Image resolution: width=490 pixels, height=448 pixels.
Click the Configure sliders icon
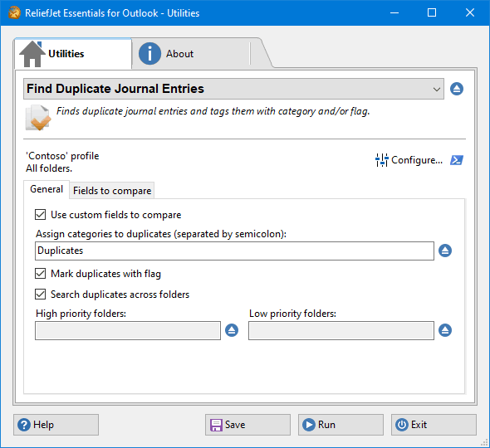381,160
